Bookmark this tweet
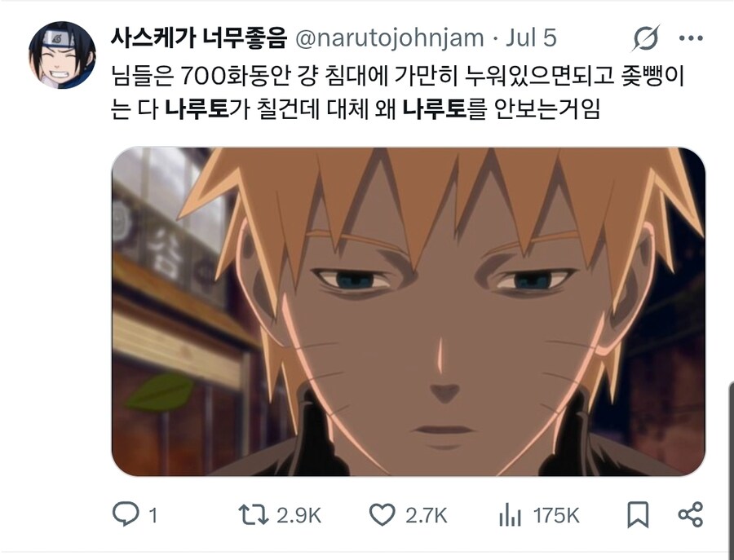Viewport: 734px width, 560px height. click(x=638, y=514)
